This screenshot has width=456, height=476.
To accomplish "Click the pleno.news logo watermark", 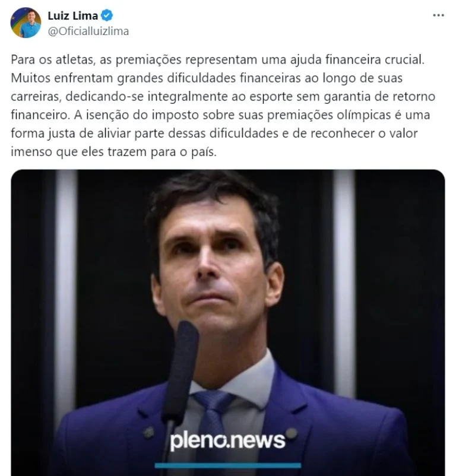I will click(x=227, y=440).
